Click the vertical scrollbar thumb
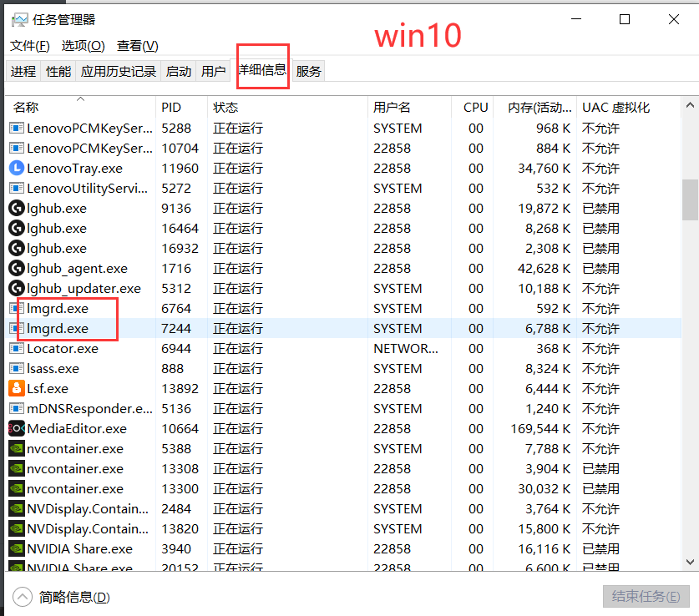699x616 pixels. pyautogui.click(x=690, y=199)
